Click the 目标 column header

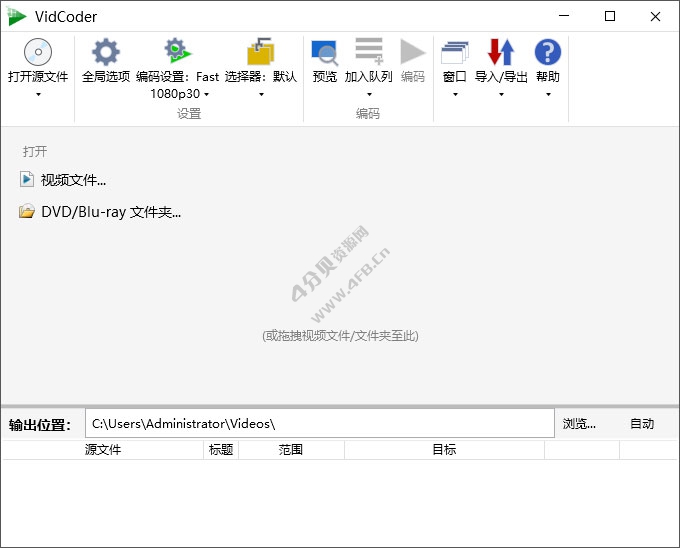pos(444,450)
